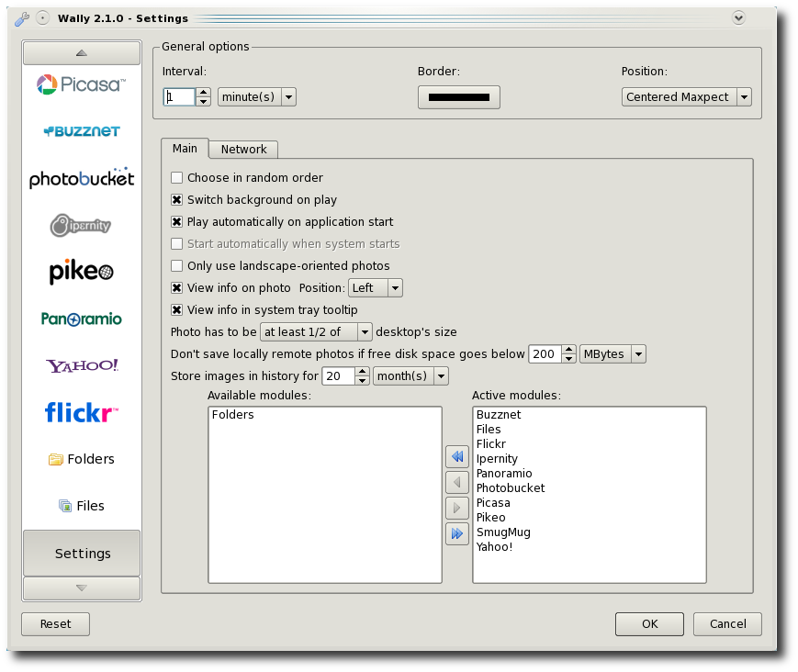Click the wrench icon in the title bar
The image size is (798, 672).
tap(21, 19)
